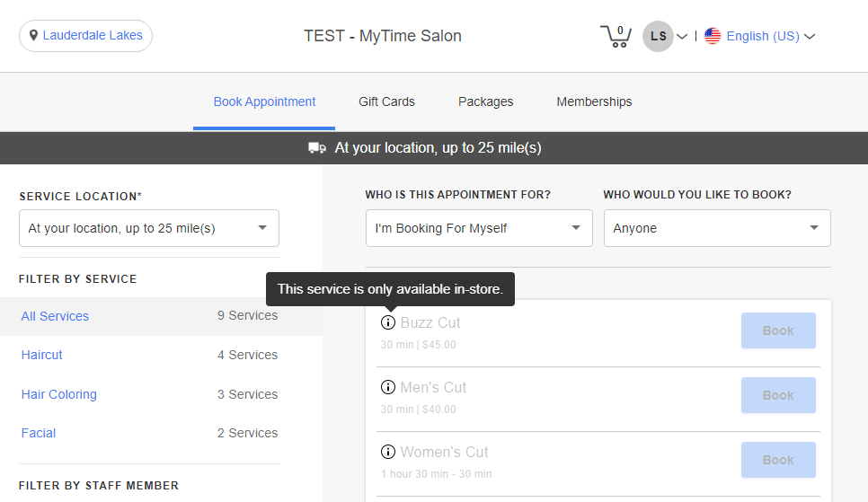Click the Men's Cut service name

click(433, 387)
